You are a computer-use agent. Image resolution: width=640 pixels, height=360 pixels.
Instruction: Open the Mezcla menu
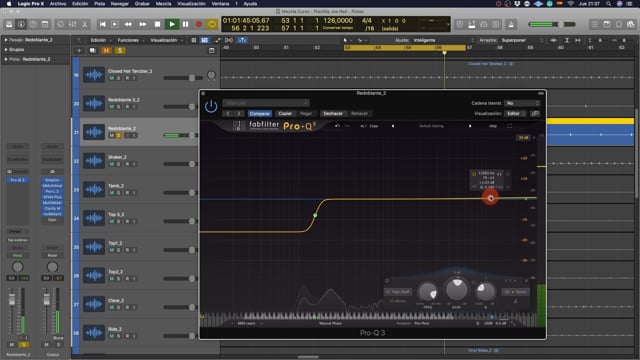point(163,4)
